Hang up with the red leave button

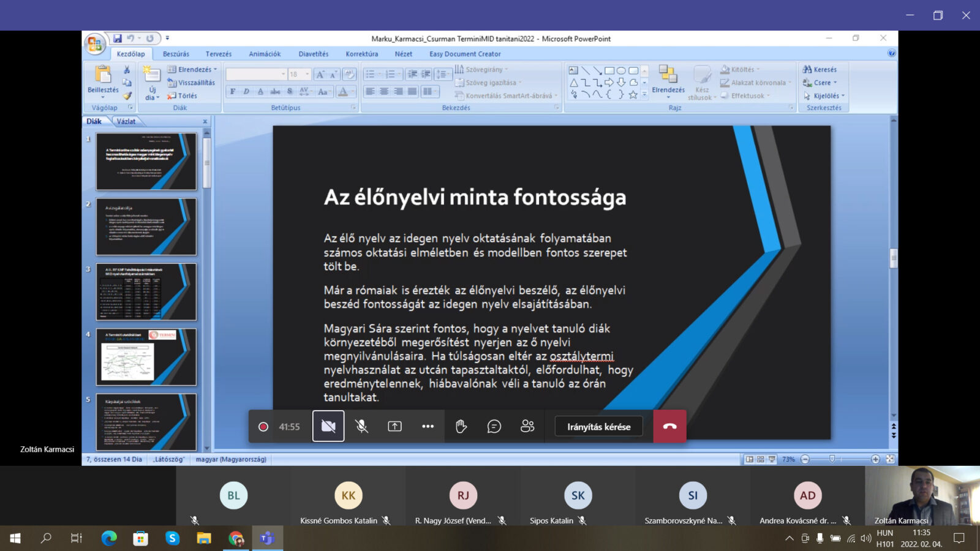point(669,427)
